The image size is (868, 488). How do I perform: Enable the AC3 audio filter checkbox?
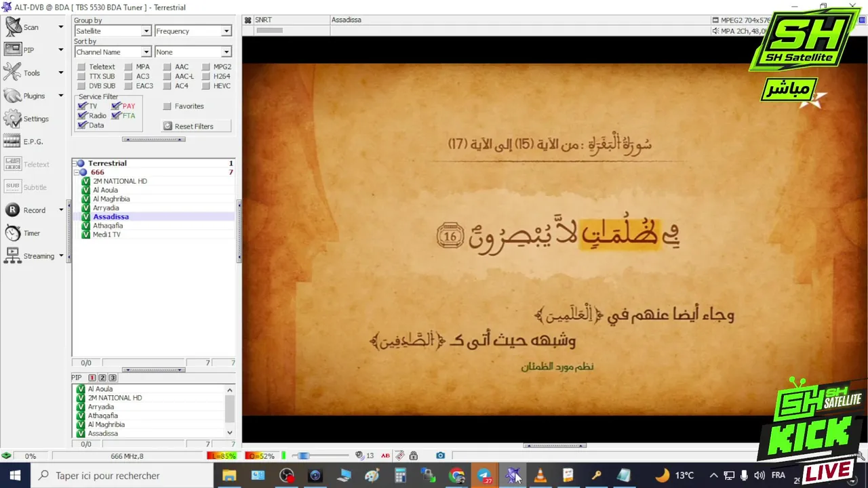(128, 77)
